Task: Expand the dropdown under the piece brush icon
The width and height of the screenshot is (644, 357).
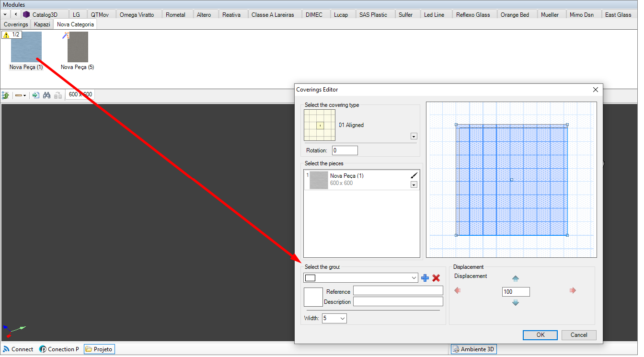Action: tap(414, 184)
